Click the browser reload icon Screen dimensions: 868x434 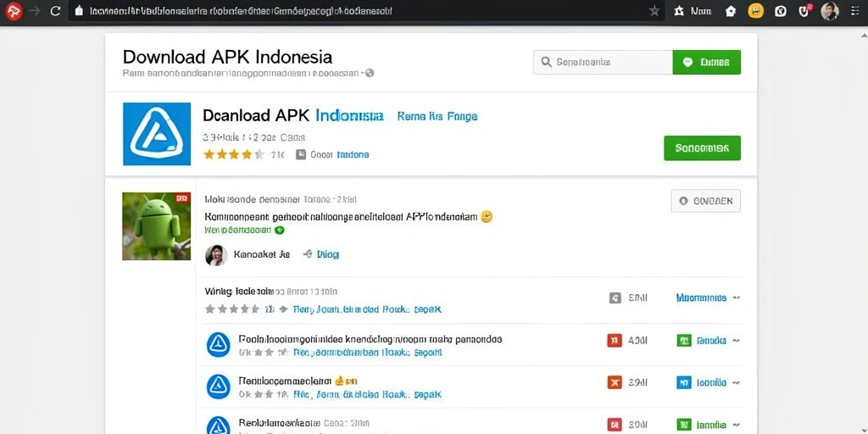click(x=55, y=10)
